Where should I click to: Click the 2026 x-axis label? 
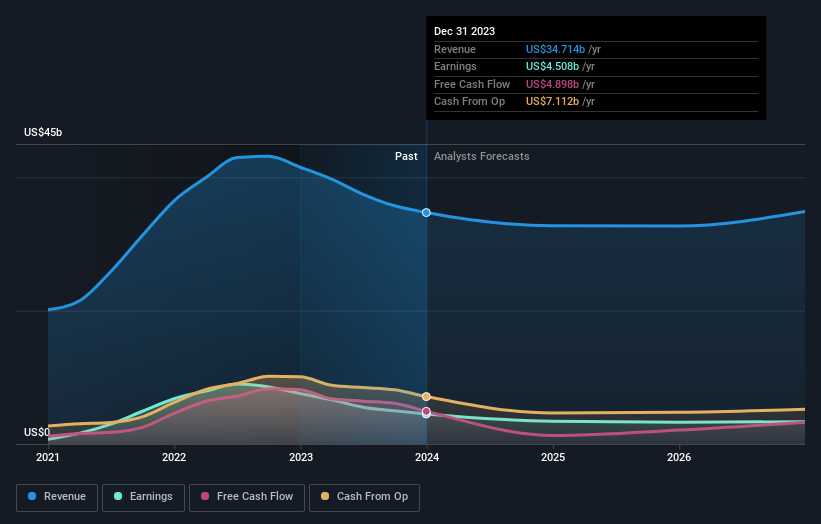(x=679, y=457)
